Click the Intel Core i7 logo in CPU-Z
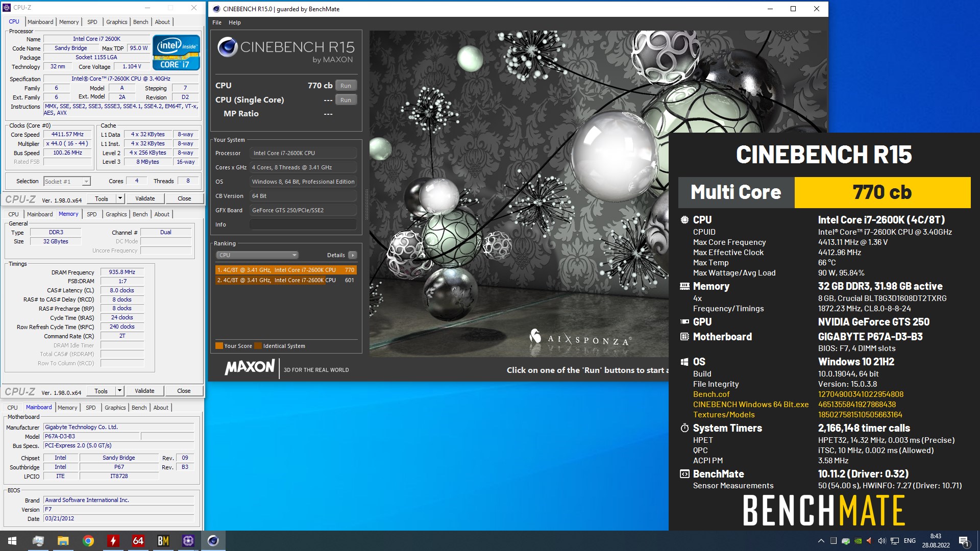The width and height of the screenshot is (980, 551). click(176, 53)
